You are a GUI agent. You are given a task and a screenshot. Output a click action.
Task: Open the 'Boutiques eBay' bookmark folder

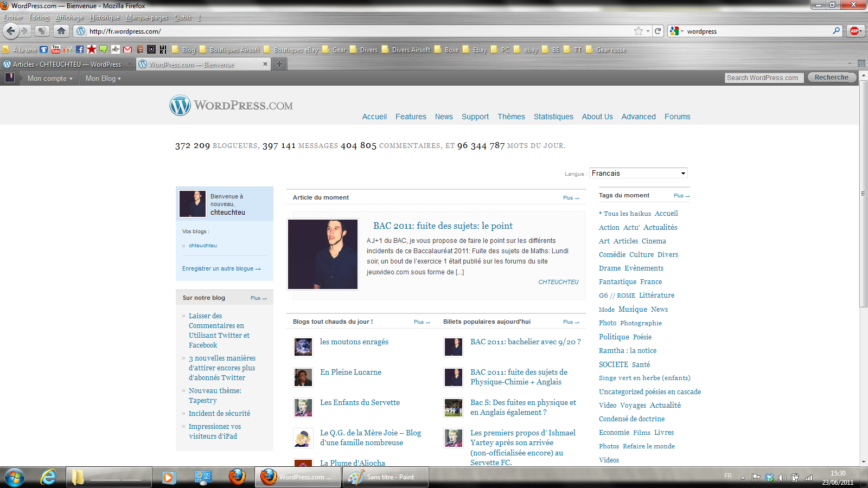(291, 49)
